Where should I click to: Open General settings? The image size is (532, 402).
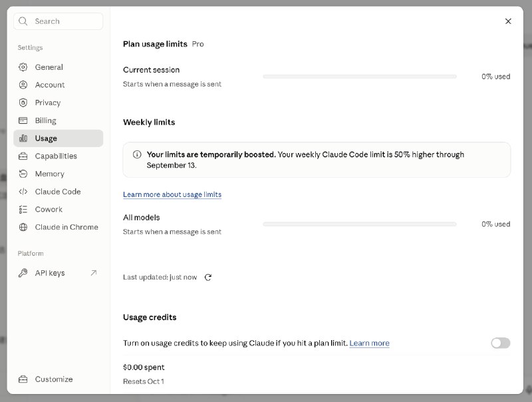[x=59, y=67]
